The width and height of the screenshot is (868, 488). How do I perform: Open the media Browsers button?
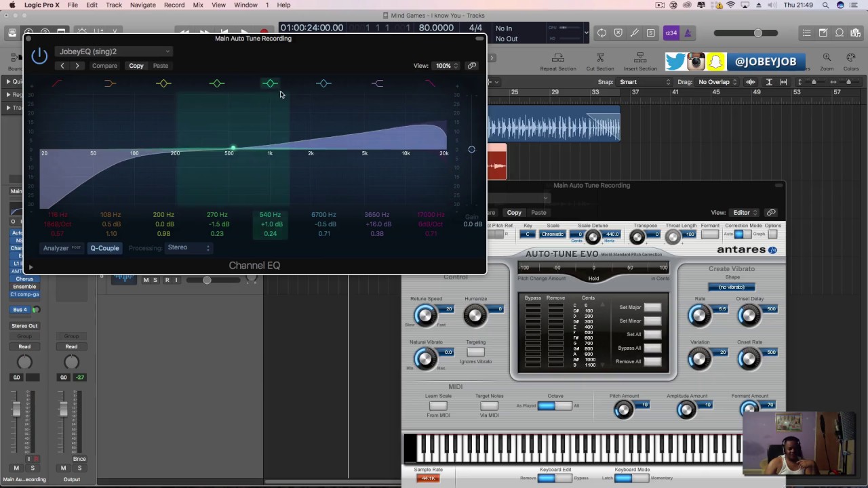(856, 33)
